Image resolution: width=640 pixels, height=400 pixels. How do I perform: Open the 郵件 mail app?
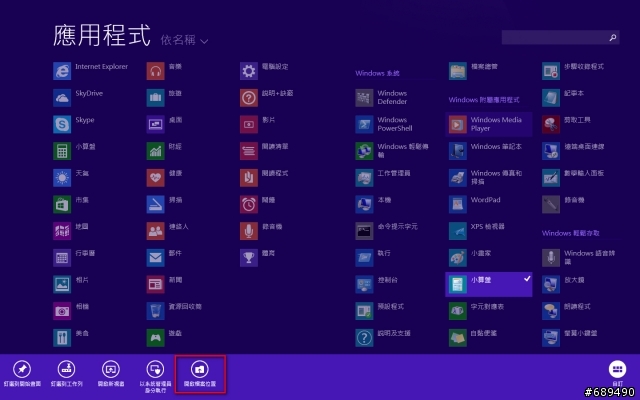click(x=164, y=258)
